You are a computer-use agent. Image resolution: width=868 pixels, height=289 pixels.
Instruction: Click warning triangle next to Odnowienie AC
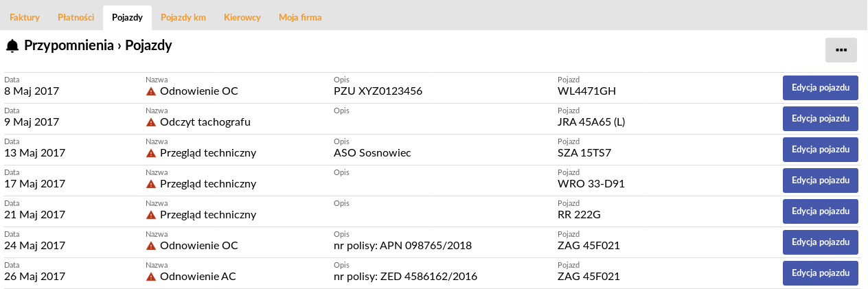point(151,276)
